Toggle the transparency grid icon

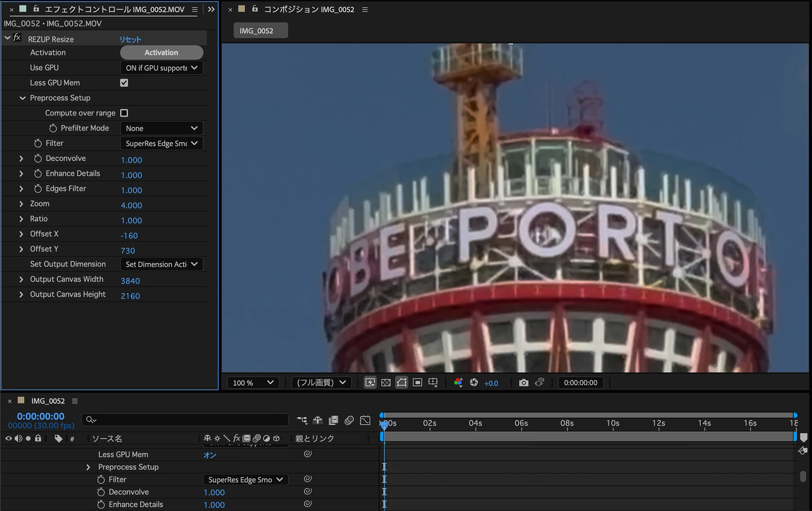coord(386,383)
